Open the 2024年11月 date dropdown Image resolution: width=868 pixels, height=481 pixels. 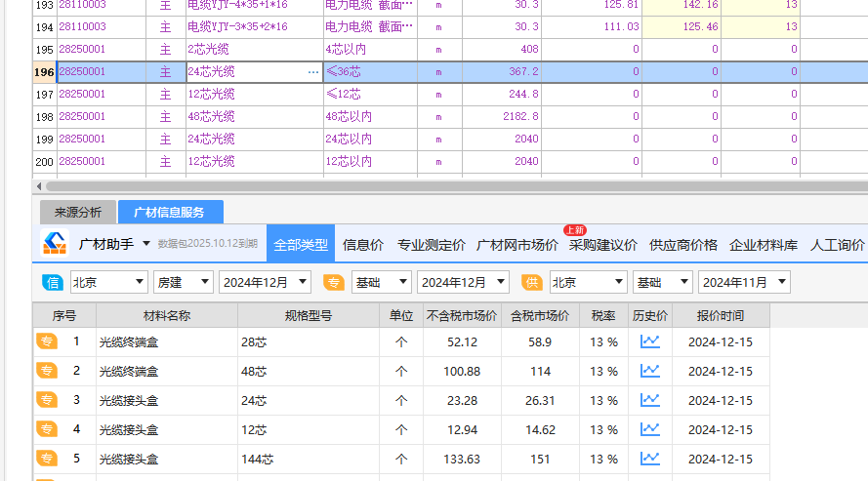[744, 282]
